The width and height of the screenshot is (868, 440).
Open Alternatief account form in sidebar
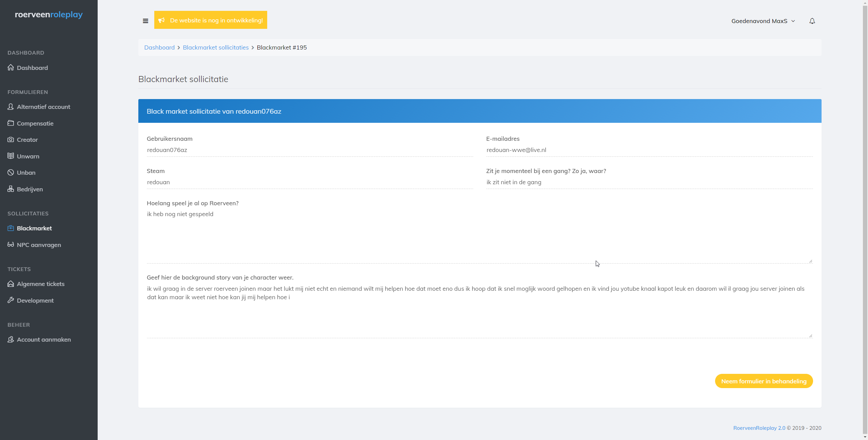(43, 107)
